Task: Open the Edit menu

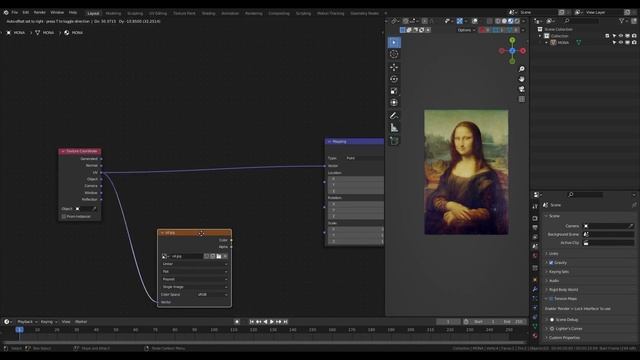Action: click(x=26, y=13)
